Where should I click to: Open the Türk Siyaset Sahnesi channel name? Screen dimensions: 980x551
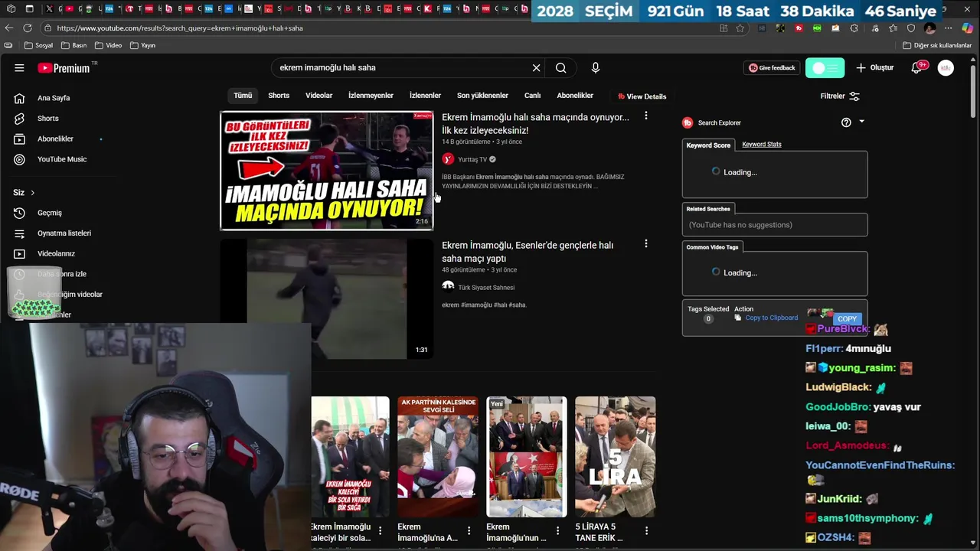click(x=486, y=288)
